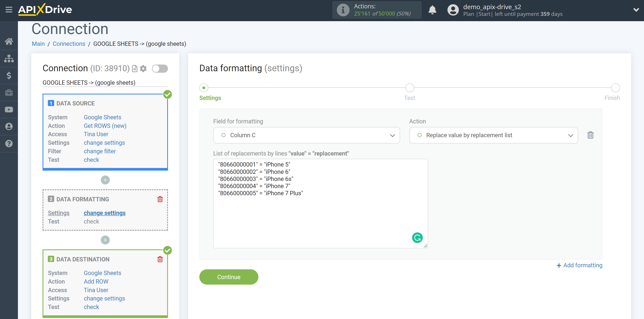Click change filter link
The width and height of the screenshot is (644, 319).
tap(100, 151)
